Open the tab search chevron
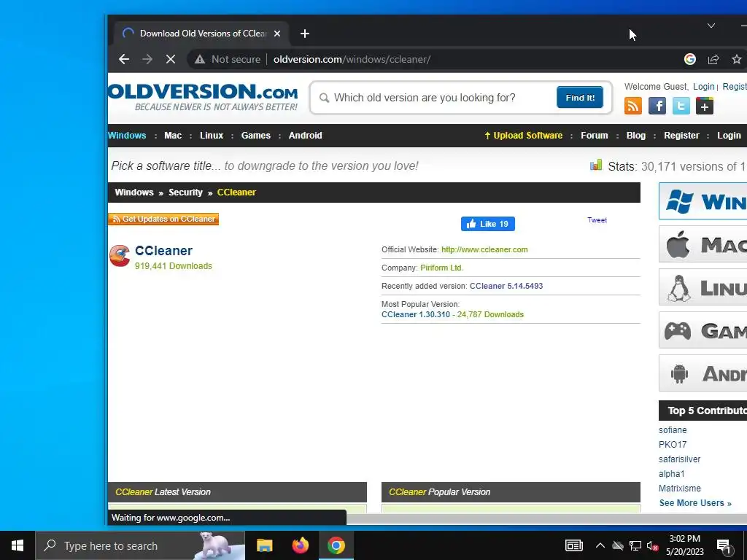 point(711,26)
